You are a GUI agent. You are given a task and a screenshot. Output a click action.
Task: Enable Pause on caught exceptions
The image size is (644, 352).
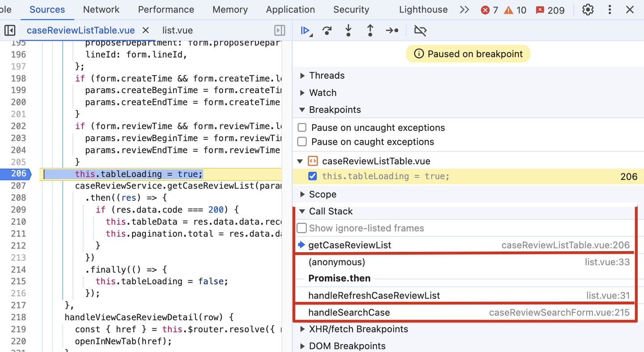[302, 142]
